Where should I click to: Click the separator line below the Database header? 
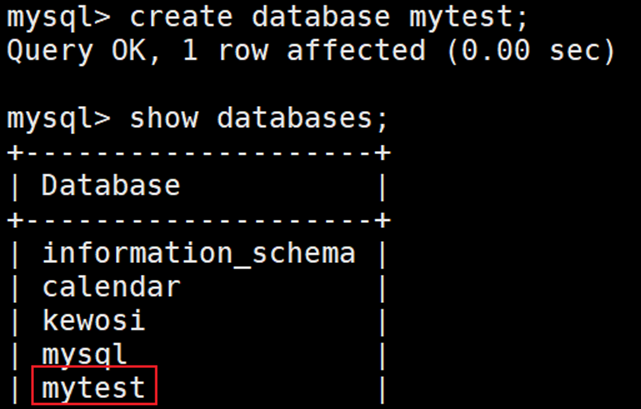(x=198, y=220)
